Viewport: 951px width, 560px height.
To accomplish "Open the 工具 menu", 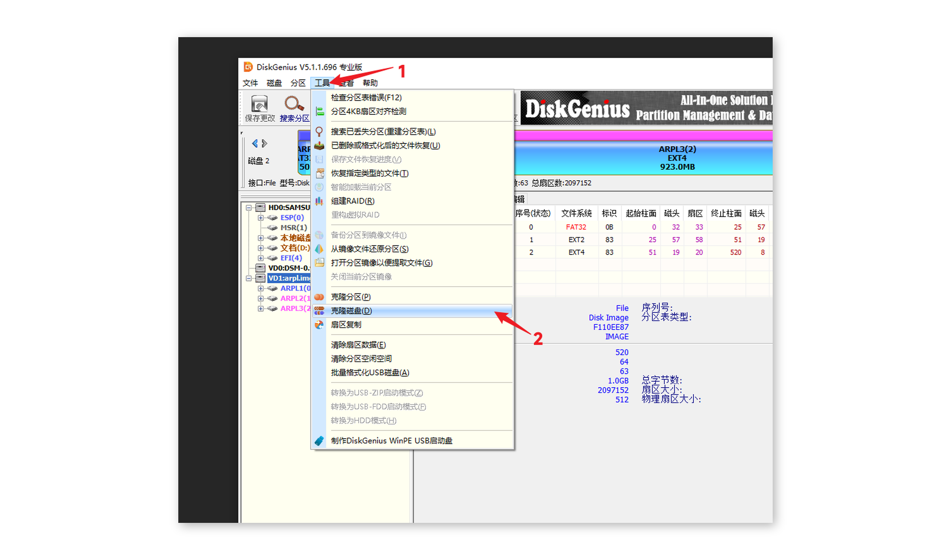I will pos(322,83).
